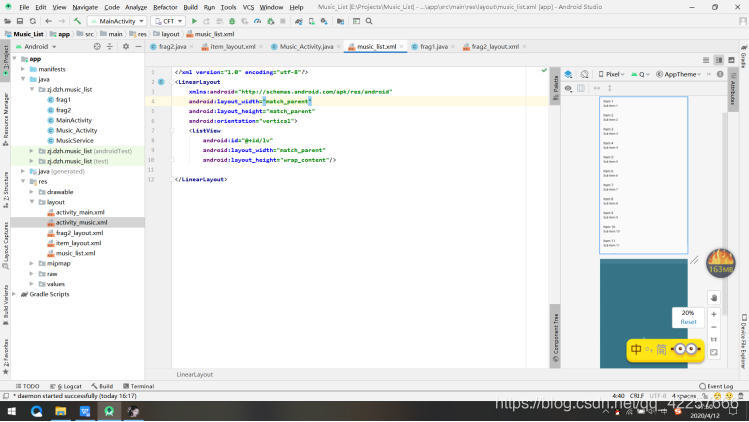Click the Save All toolbar icon
This screenshot has width=749, height=422.
pos(21,21)
